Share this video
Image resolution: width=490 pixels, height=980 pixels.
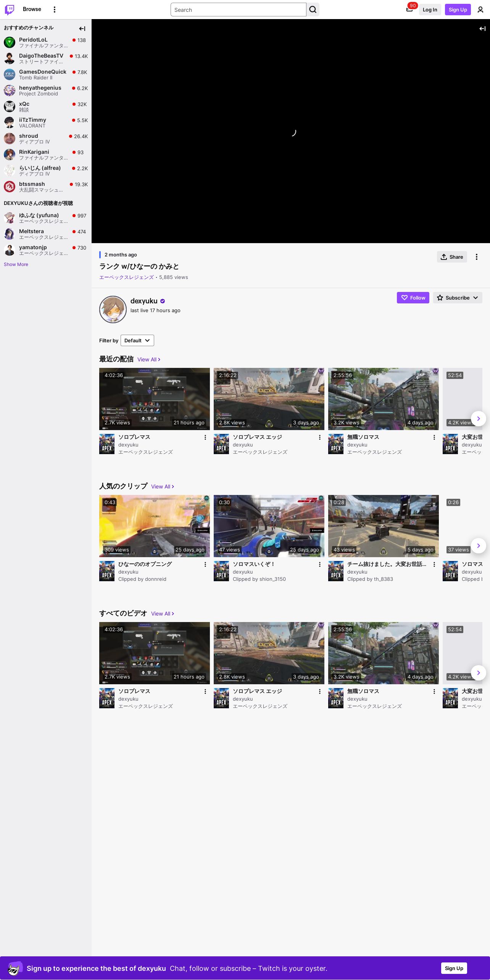[x=452, y=257]
